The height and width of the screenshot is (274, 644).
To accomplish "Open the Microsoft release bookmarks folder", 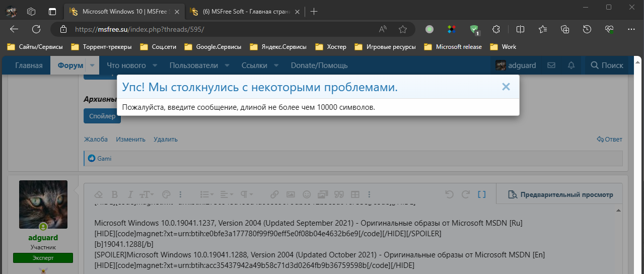I will [453, 47].
